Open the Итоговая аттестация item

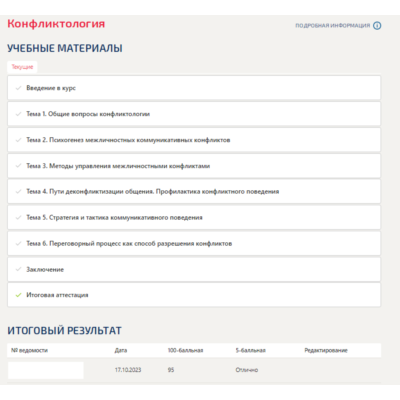coord(194,295)
